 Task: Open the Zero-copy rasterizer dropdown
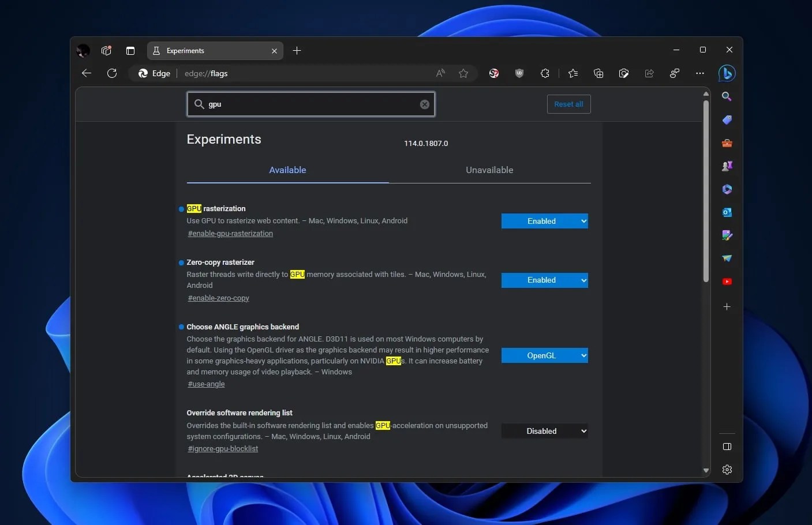[x=544, y=280]
